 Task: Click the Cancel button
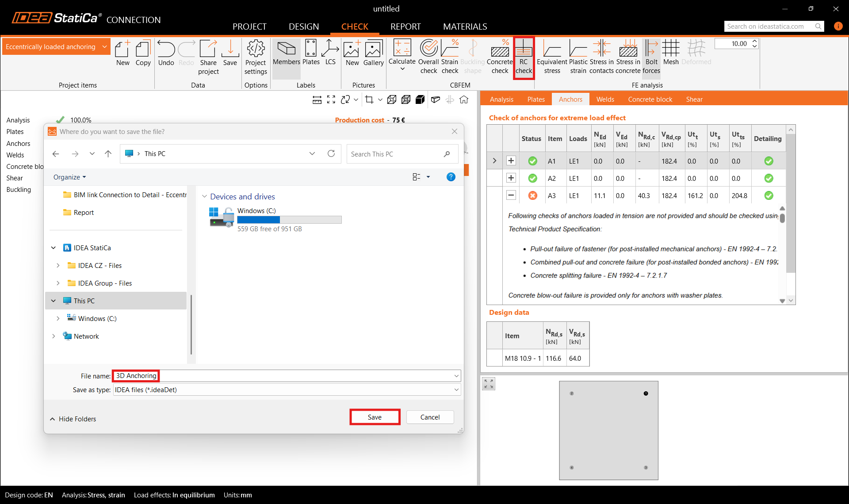coord(429,417)
